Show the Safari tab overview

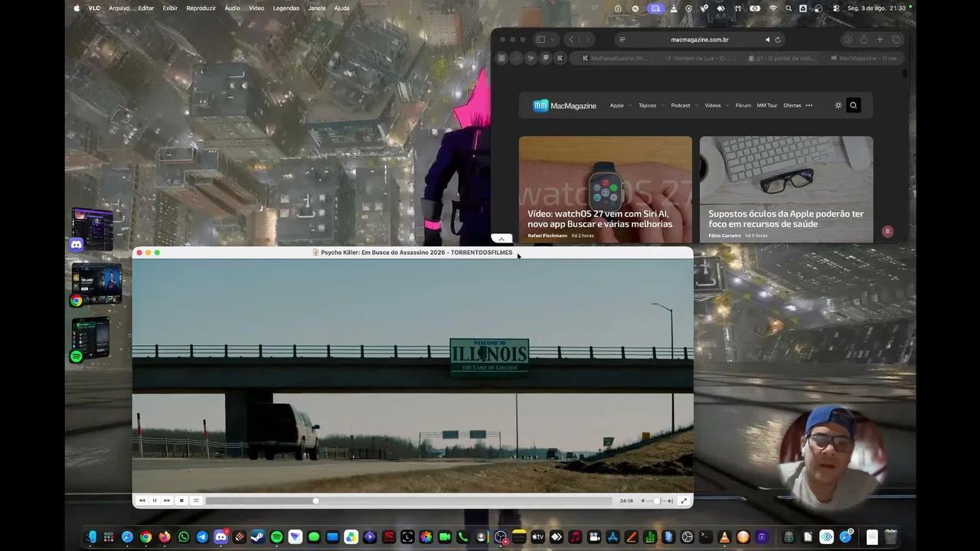point(896,40)
